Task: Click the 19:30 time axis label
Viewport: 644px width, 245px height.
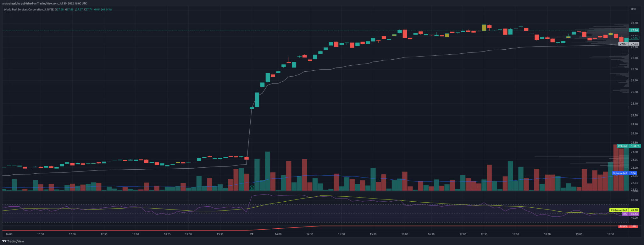Action: click(x=610, y=234)
